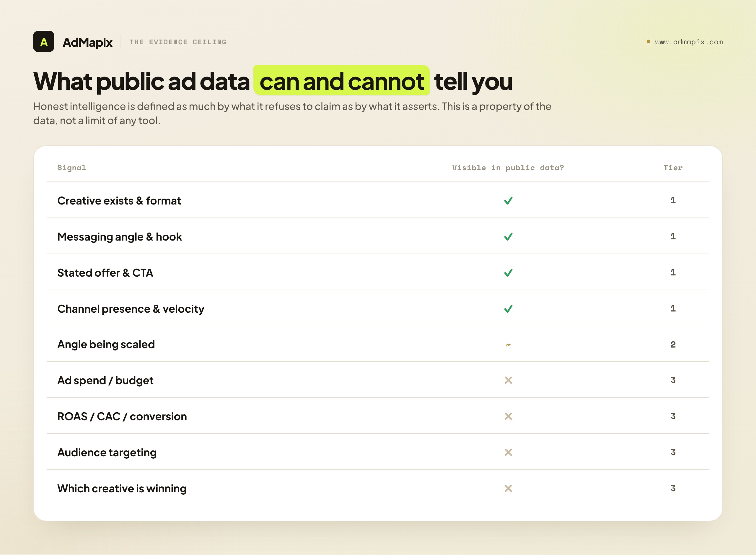Click the checkmark for Messaging angle & hook

pos(508,236)
